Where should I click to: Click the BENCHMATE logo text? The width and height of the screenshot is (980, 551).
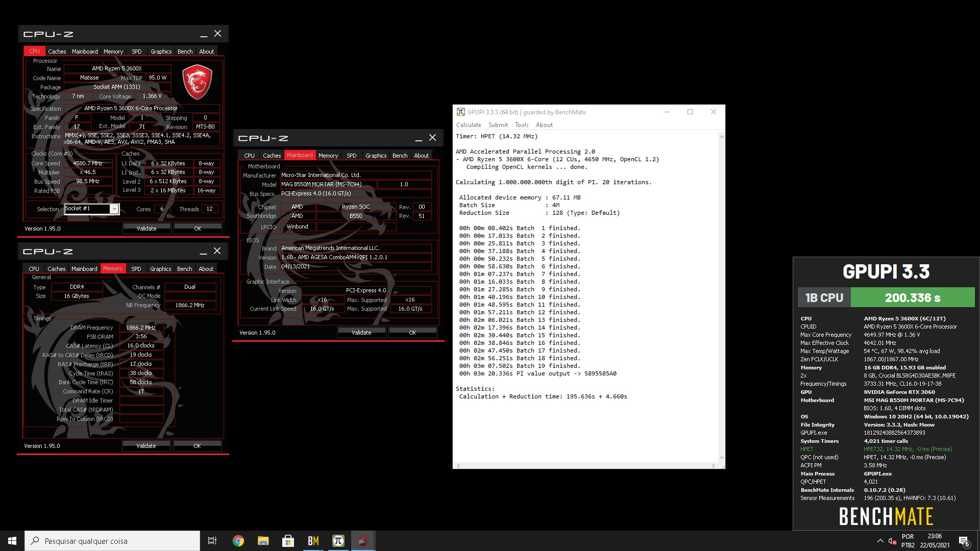pos(886,516)
